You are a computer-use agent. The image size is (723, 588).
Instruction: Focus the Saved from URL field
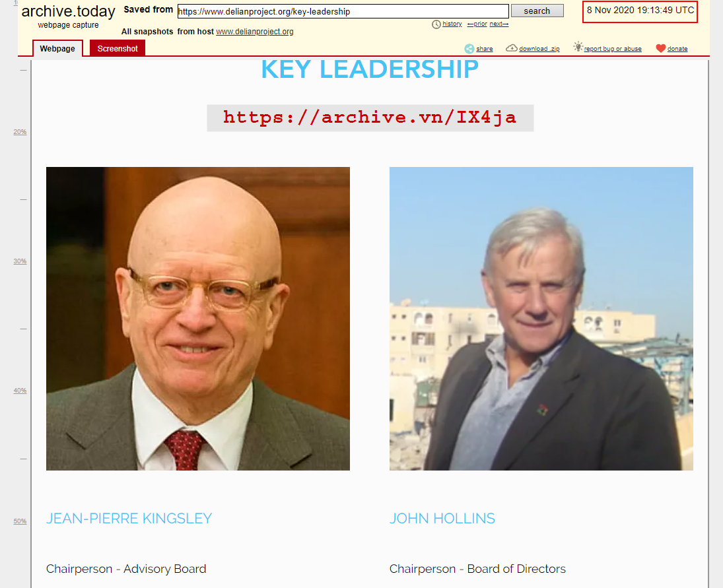point(343,11)
